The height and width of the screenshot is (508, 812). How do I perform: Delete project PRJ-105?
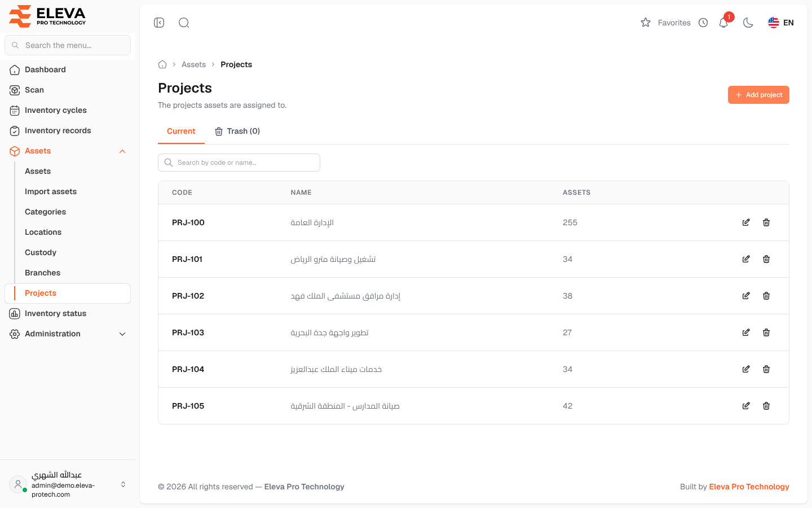766,406
